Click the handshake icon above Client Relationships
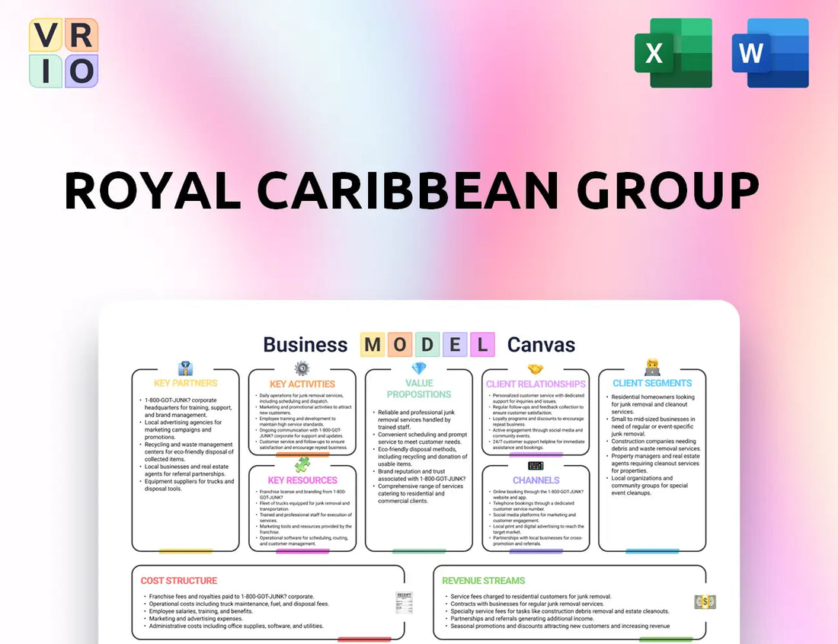 point(536,369)
